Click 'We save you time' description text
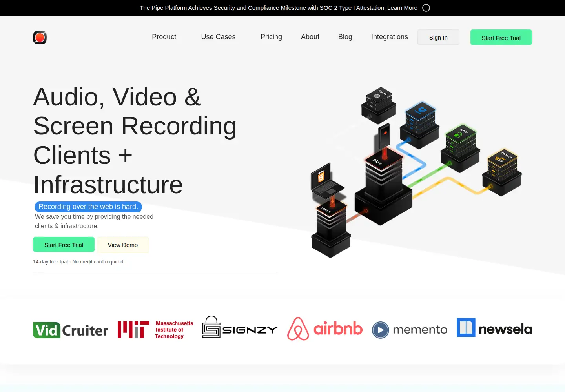Screen dimensions: 565x392 point(94,221)
